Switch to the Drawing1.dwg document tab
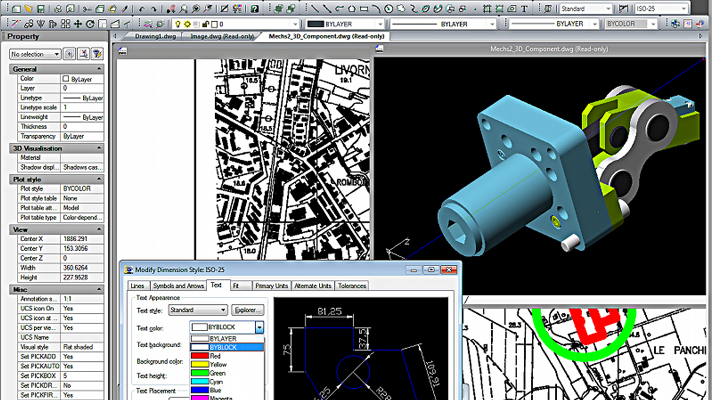This screenshot has width=712, height=400. (154, 35)
